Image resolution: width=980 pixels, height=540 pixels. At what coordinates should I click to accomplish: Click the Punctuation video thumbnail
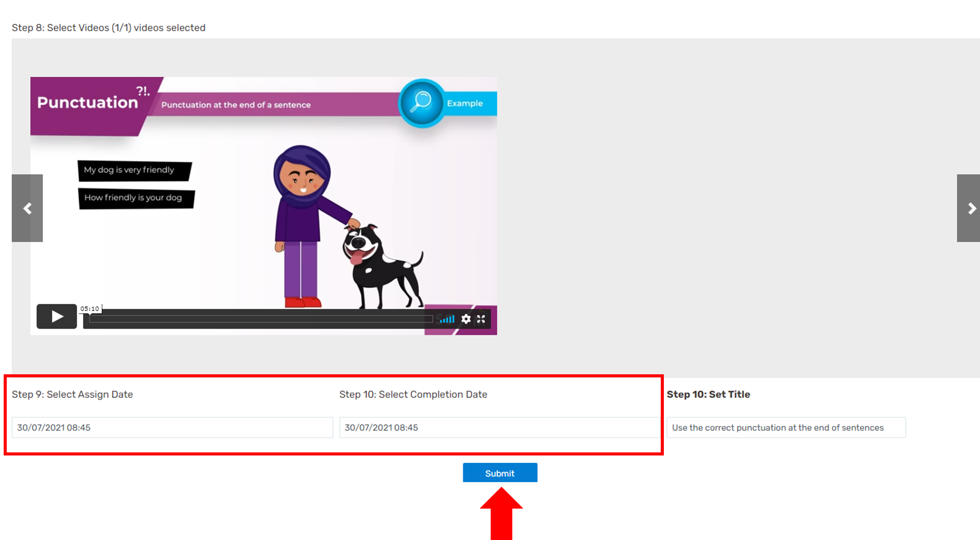264,206
